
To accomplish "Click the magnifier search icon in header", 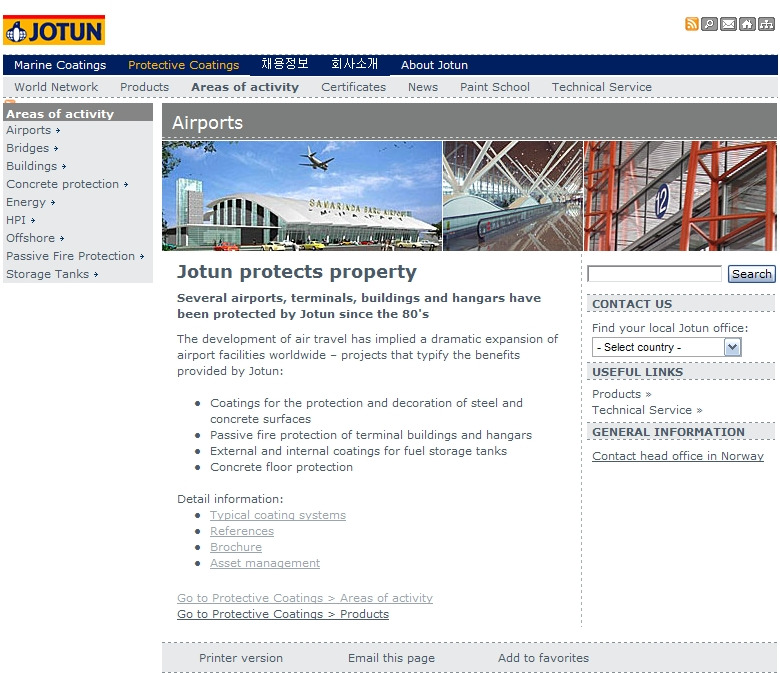I will coord(709,24).
